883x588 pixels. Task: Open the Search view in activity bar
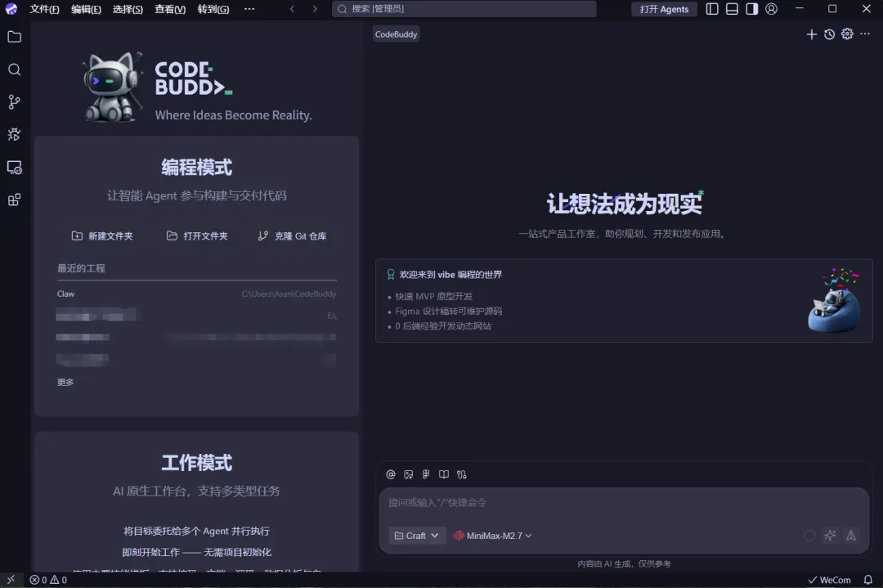pos(15,70)
